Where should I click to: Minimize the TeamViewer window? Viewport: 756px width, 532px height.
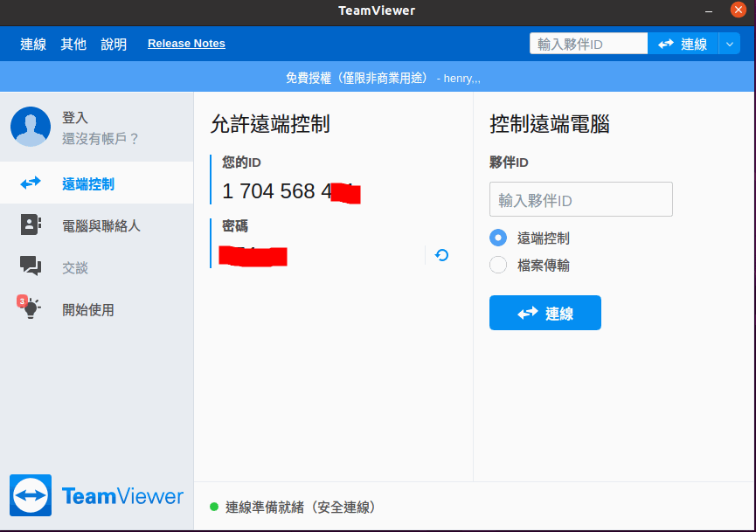[x=708, y=10]
